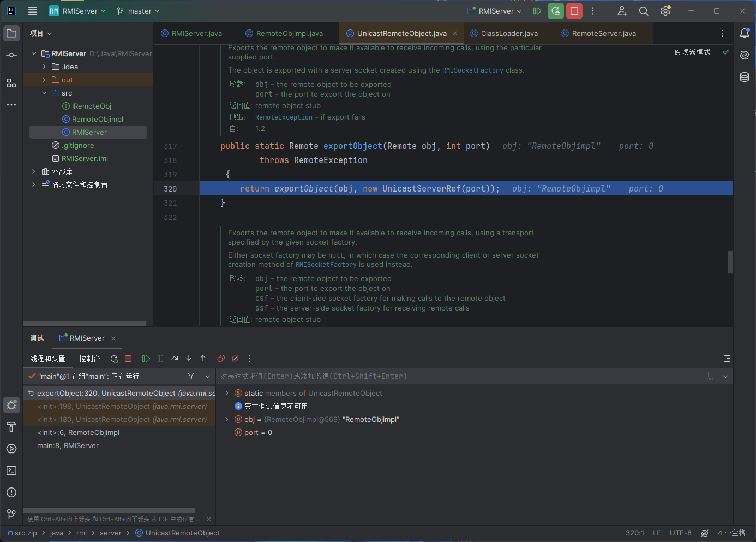Collapse the src folder
This screenshot has height=542, width=756.
pos(44,93)
